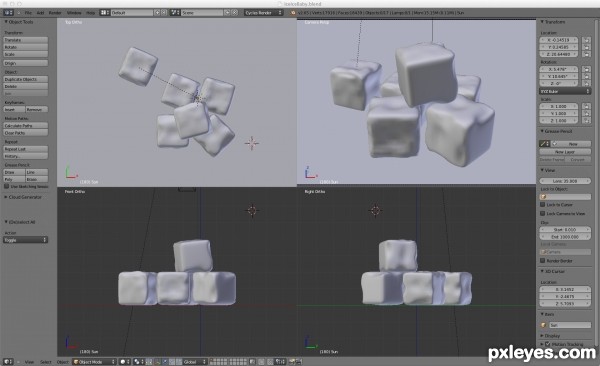Toggle the lock layers to scene icon
This screenshot has width=600, height=366.
[252, 361]
